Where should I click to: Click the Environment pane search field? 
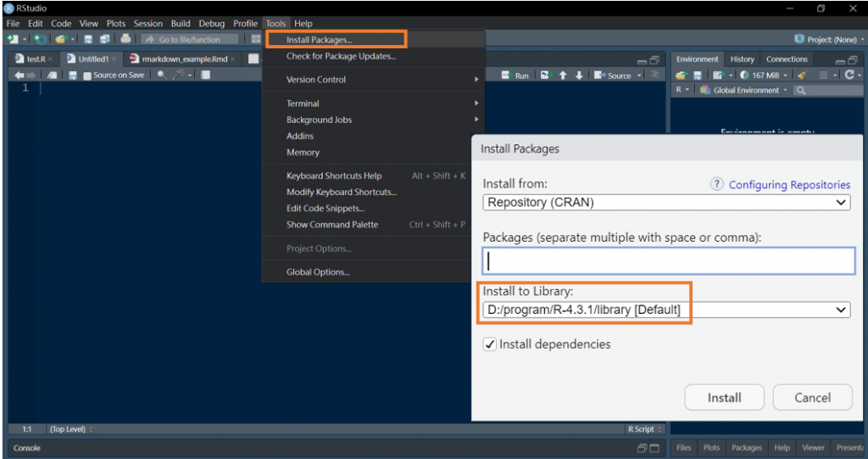point(827,90)
